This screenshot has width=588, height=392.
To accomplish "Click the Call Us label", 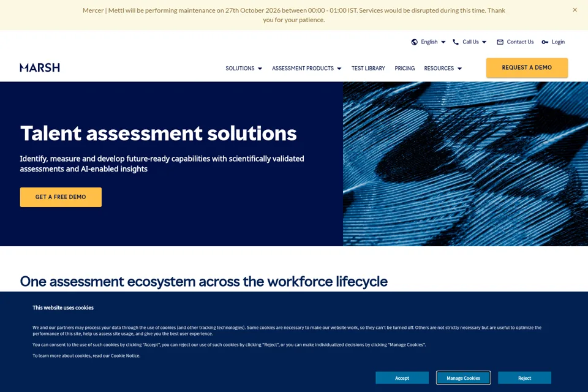I will pyautogui.click(x=470, y=42).
